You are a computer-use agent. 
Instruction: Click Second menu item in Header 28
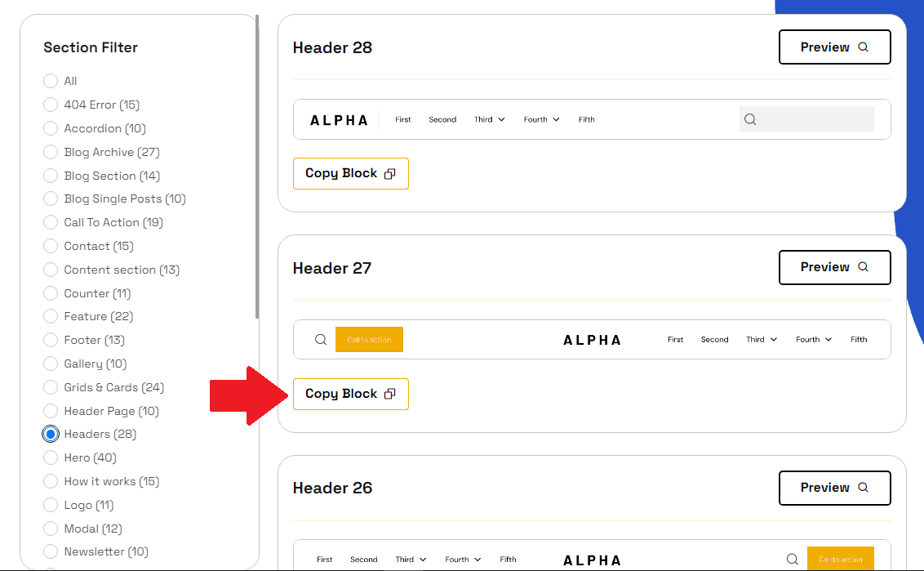(442, 119)
